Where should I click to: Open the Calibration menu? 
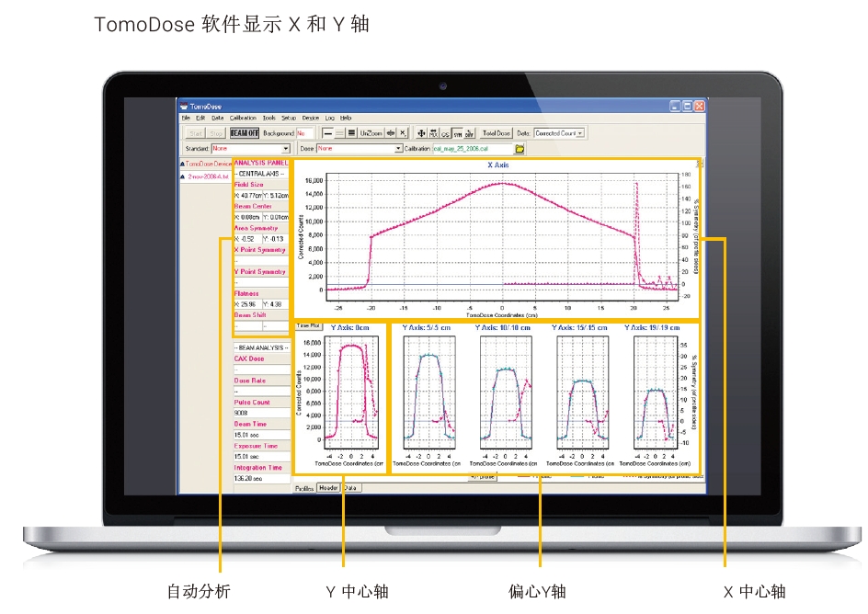point(243,118)
